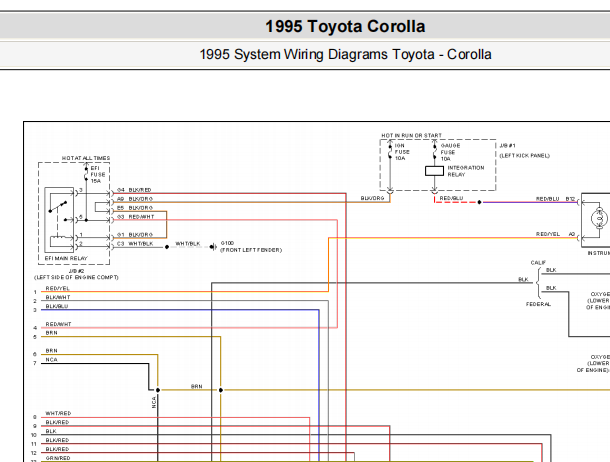The width and height of the screenshot is (610, 462).
Task: Click the 'CALIF' label
Action: click(538, 262)
